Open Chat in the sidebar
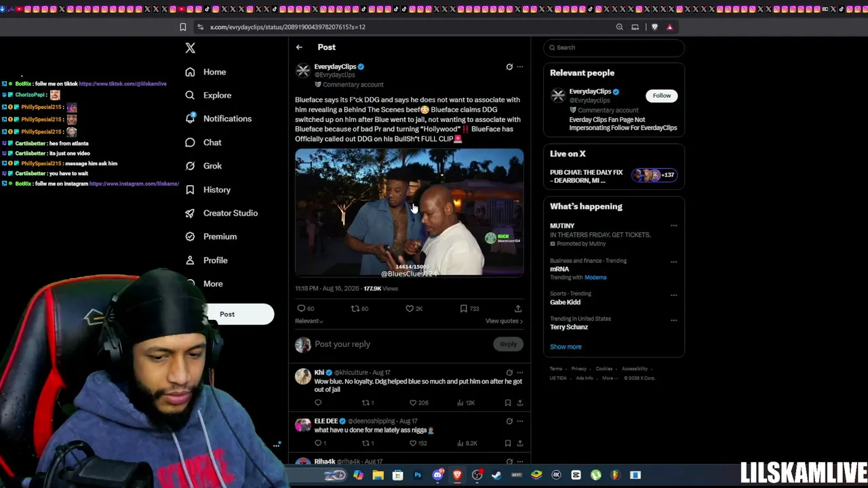868x488 pixels. coord(203,142)
